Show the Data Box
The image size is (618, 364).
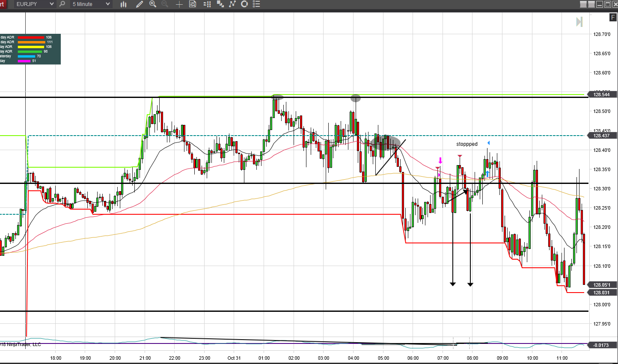pos(193,4)
